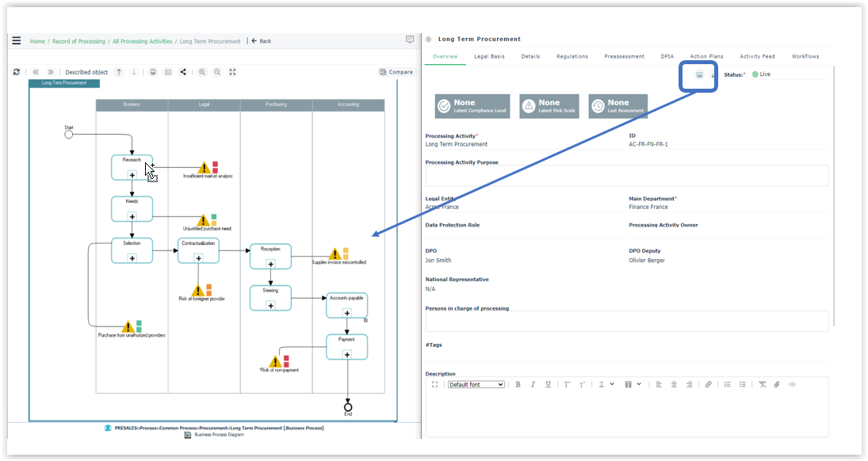Image resolution: width=868 pixels, height=461 pixels.
Task: Fit the diagram to full screen
Action: pos(232,72)
